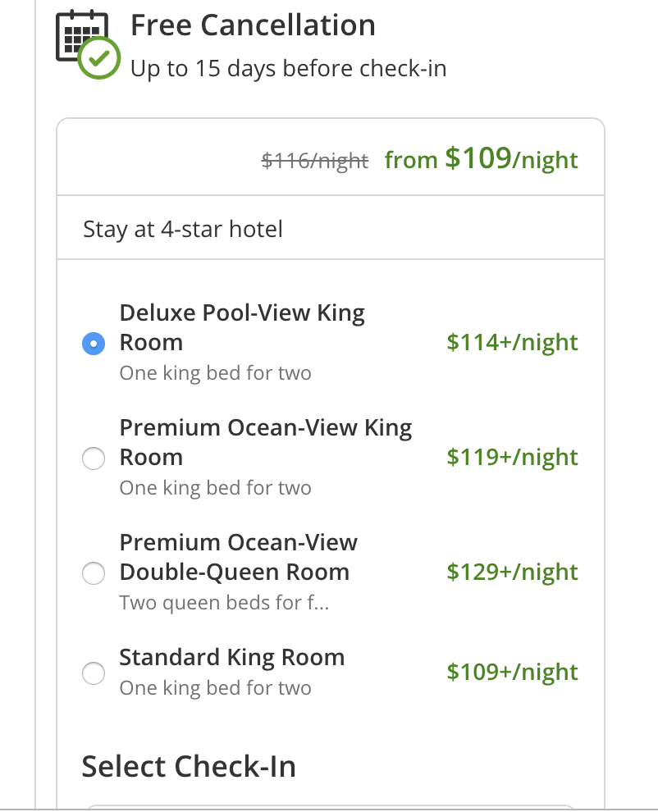Click the crossed-out $116/night price
658x812 pixels.
click(315, 161)
